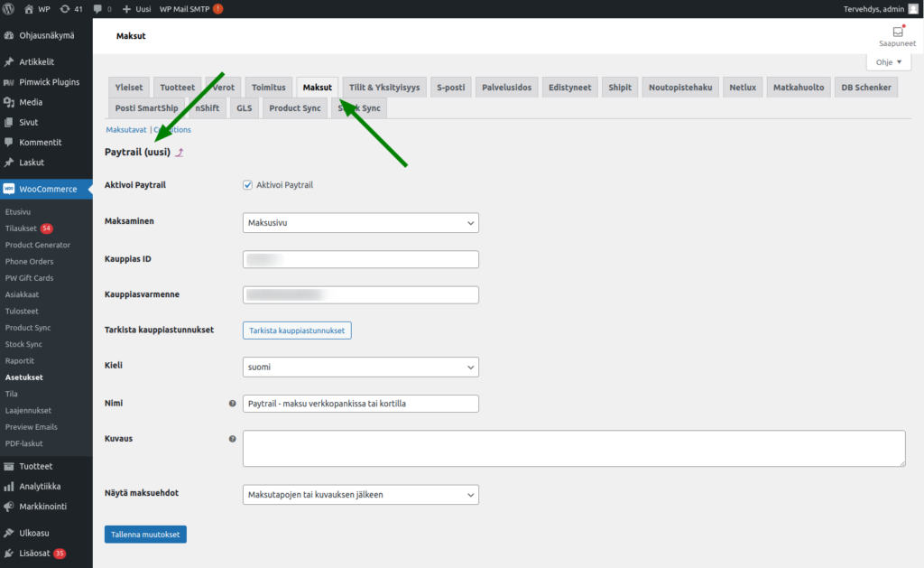Image resolution: width=924 pixels, height=568 pixels.
Task: Open the Tervehdys, admin account menu
Action: pyautogui.click(x=881, y=9)
